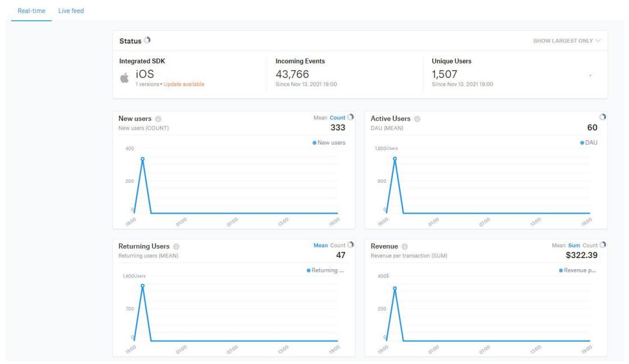Select Count aggregation in Revenue card
The image size is (629, 364).
click(x=590, y=246)
